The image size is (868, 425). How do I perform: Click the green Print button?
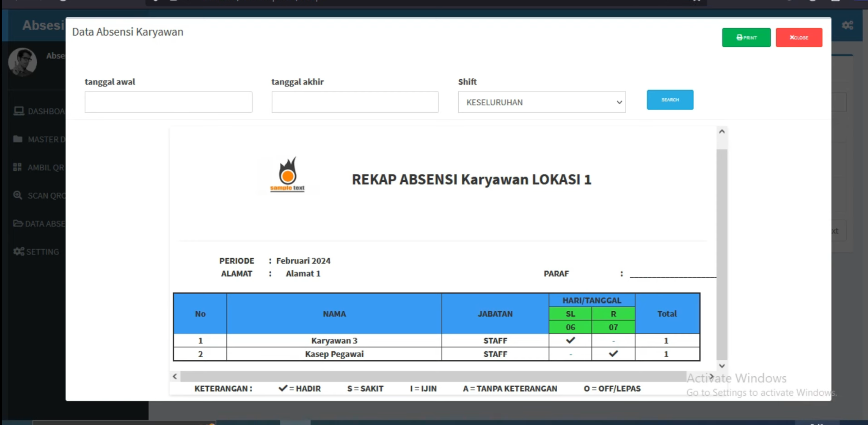(746, 37)
